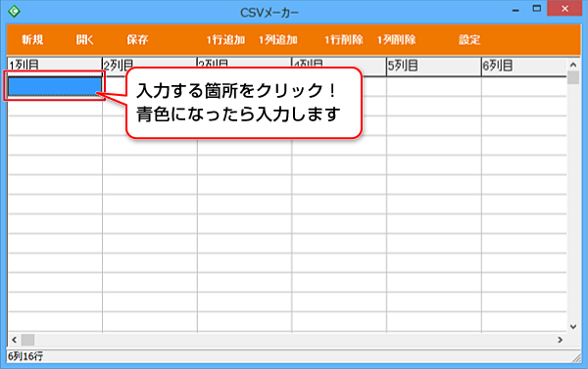Add a column with 1列追加
Screen dimensions: 588x369
[x=278, y=40]
